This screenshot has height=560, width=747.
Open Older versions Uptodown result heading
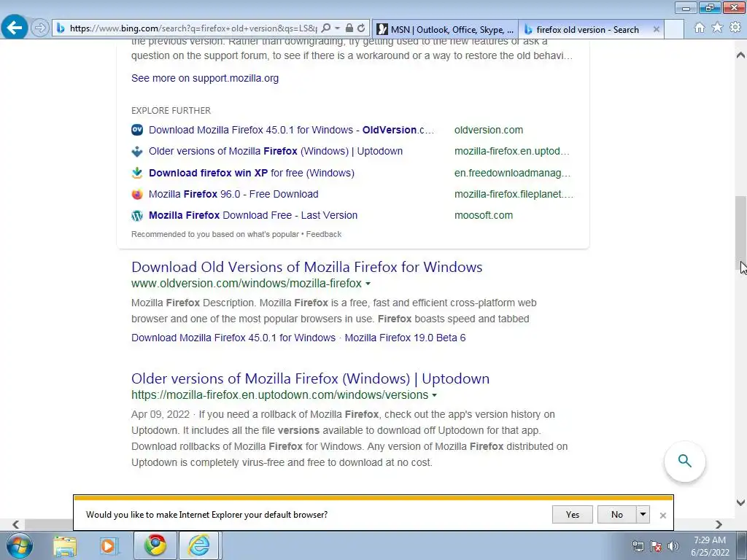coord(310,378)
